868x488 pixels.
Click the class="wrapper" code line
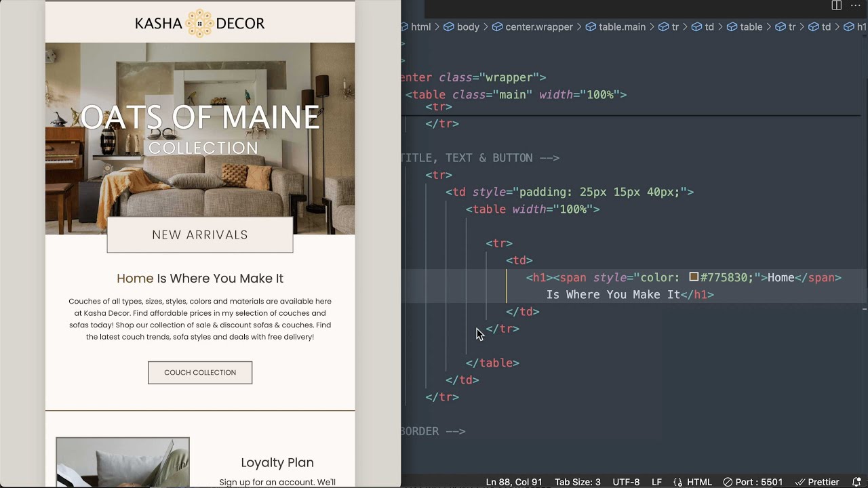(473, 78)
